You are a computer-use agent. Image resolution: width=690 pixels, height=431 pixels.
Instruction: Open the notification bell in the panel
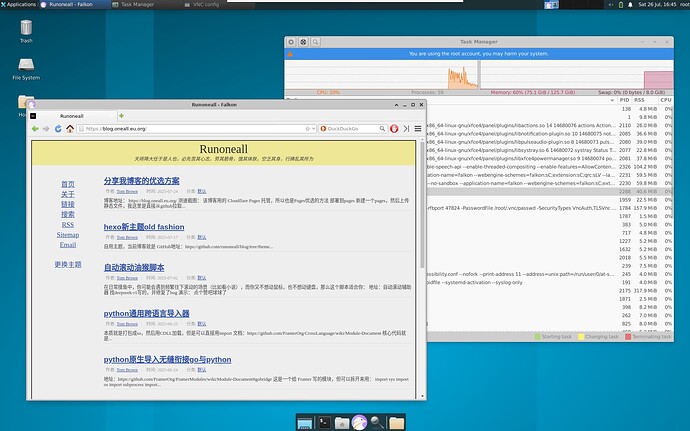[x=630, y=4]
